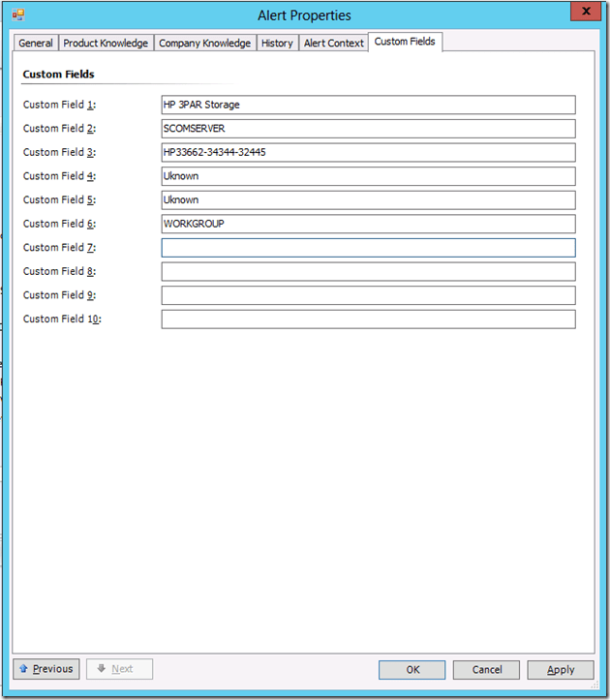Click the empty Custom Field 10 box
The width and height of the screenshot is (610, 700).
click(x=368, y=319)
